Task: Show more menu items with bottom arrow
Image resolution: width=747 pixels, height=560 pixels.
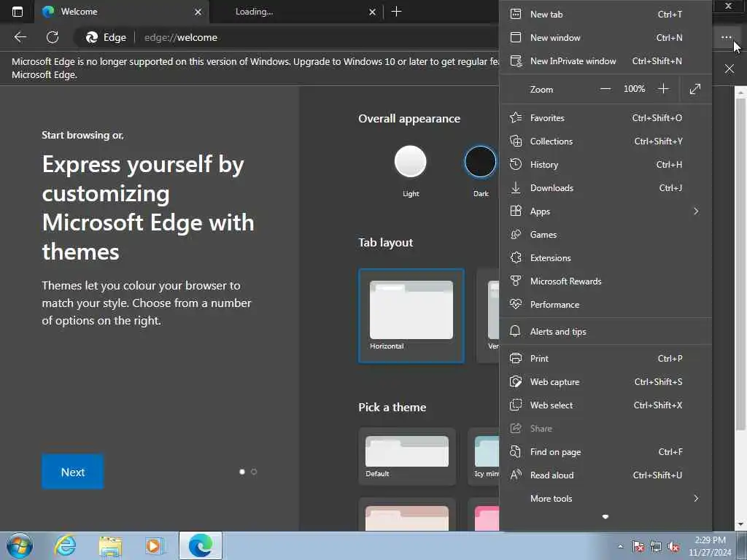Action: pyautogui.click(x=605, y=517)
